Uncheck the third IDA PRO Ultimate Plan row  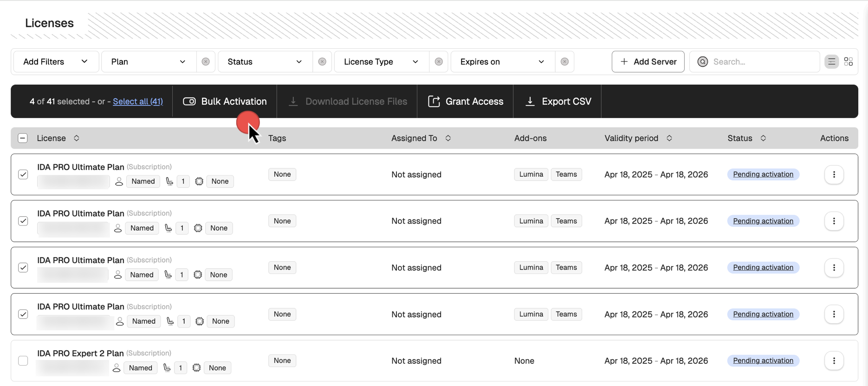click(x=23, y=268)
